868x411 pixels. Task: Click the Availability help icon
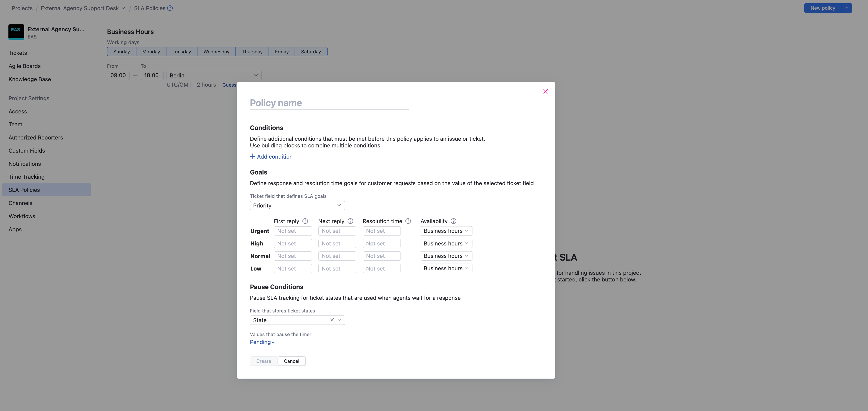(x=453, y=221)
